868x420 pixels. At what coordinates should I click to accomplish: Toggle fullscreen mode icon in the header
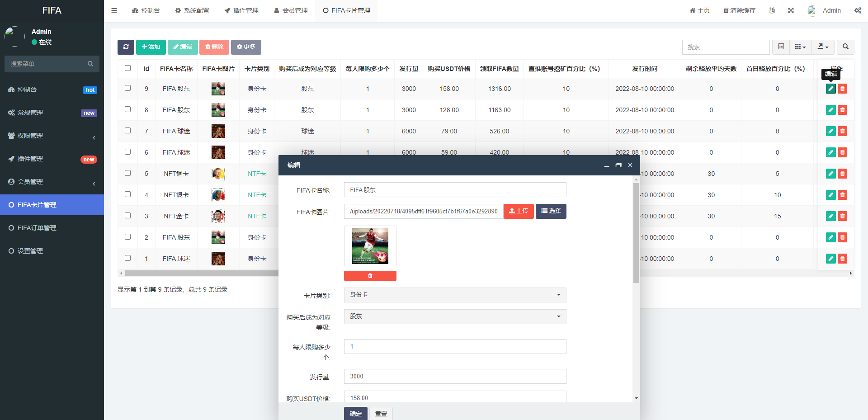click(791, 10)
